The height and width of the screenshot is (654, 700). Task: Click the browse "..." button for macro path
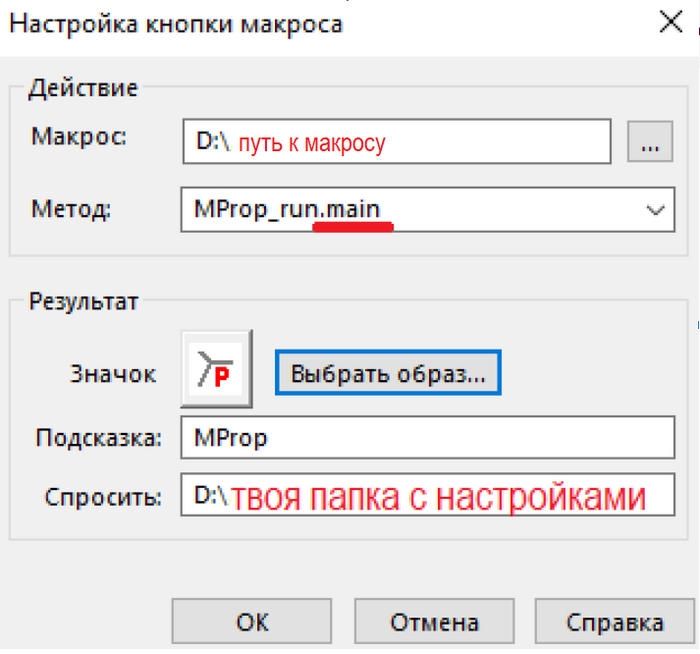click(650, 143)
